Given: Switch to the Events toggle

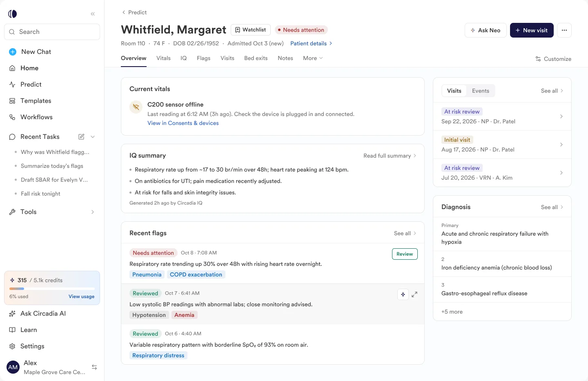Looking at the screenshot, I should click(x=481, y=91).
